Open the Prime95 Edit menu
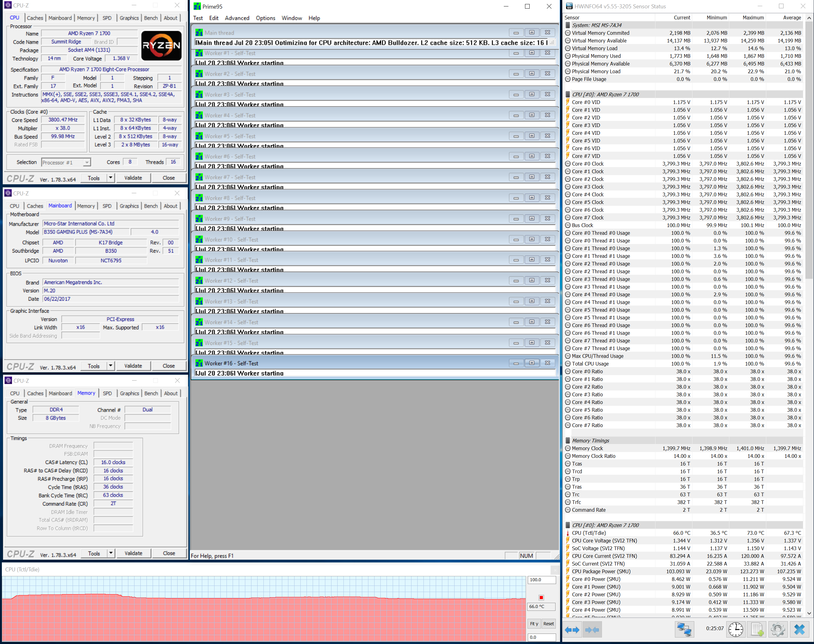 214,18
